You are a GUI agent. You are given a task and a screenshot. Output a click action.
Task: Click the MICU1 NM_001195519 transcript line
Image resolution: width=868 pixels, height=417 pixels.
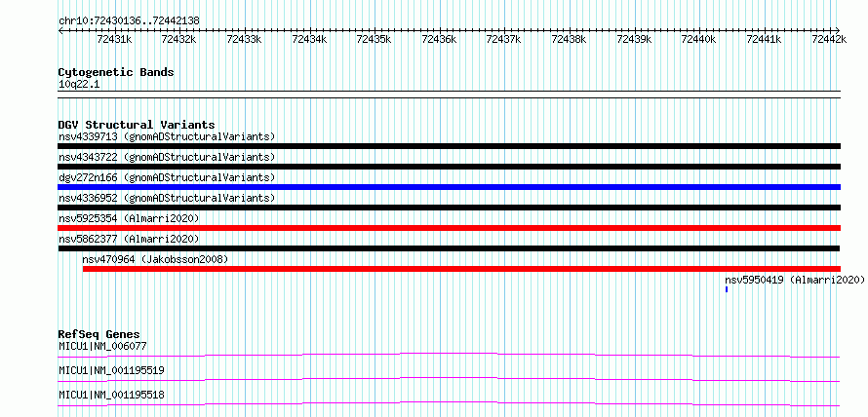point(449,379)
